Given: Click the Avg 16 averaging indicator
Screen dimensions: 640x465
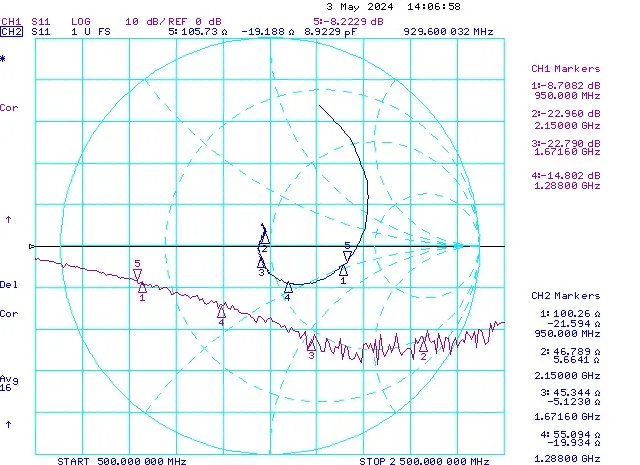Looking at the screenshot, I should click(9, 384).
